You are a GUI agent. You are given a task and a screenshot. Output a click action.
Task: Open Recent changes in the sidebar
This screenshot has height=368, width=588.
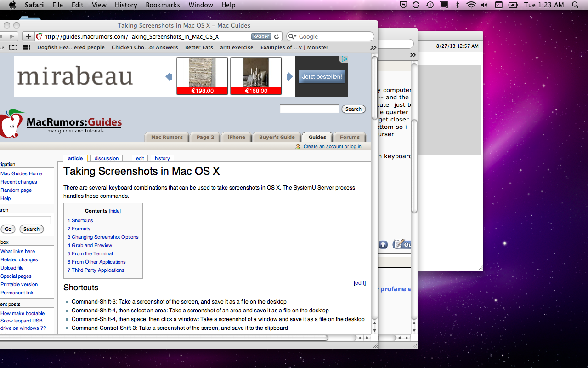(19, 182)
